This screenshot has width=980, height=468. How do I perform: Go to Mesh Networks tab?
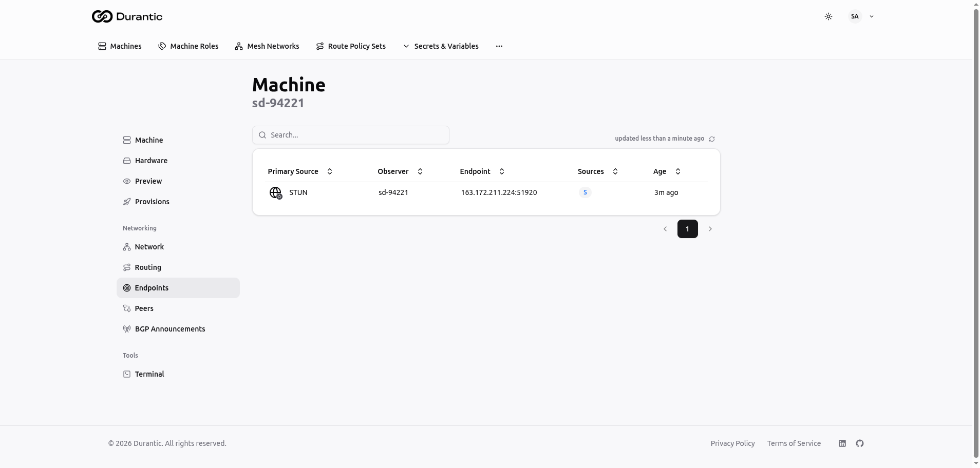[267, 46]
